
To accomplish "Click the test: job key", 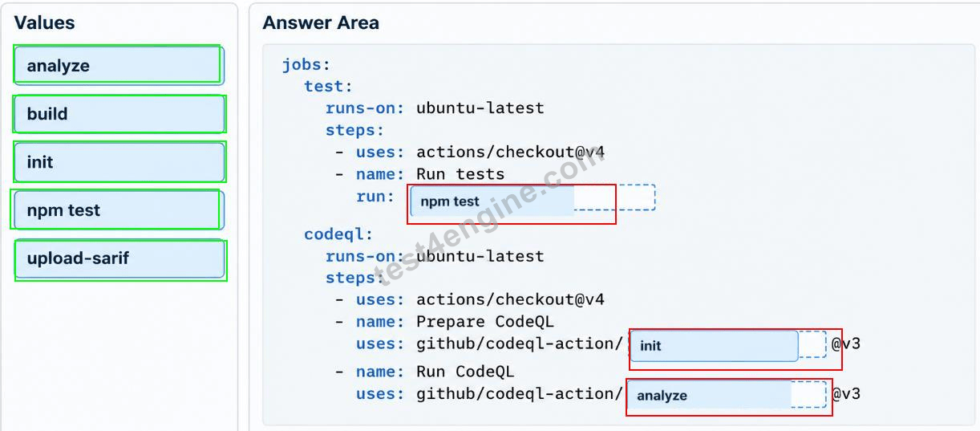I will pyautogui.click(x=328, y=86).
